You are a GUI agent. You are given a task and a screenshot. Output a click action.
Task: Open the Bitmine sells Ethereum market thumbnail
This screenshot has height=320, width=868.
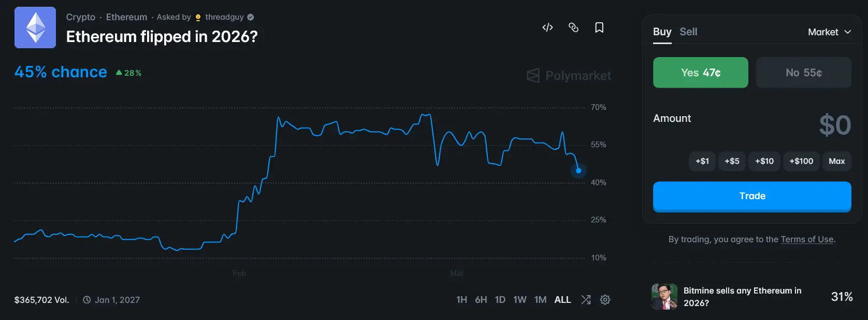[664, 296]
